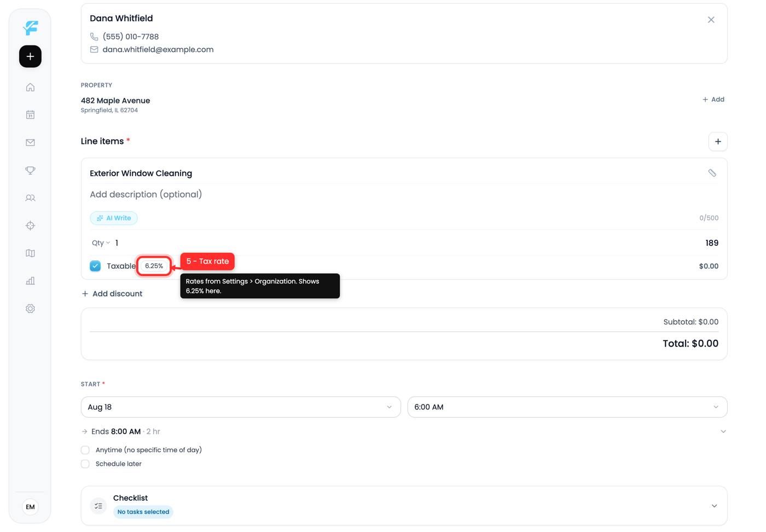The height and width of the screenshot is (532, 766).
Task: Click the quantity value field showing 1
Action: [117, 243]
